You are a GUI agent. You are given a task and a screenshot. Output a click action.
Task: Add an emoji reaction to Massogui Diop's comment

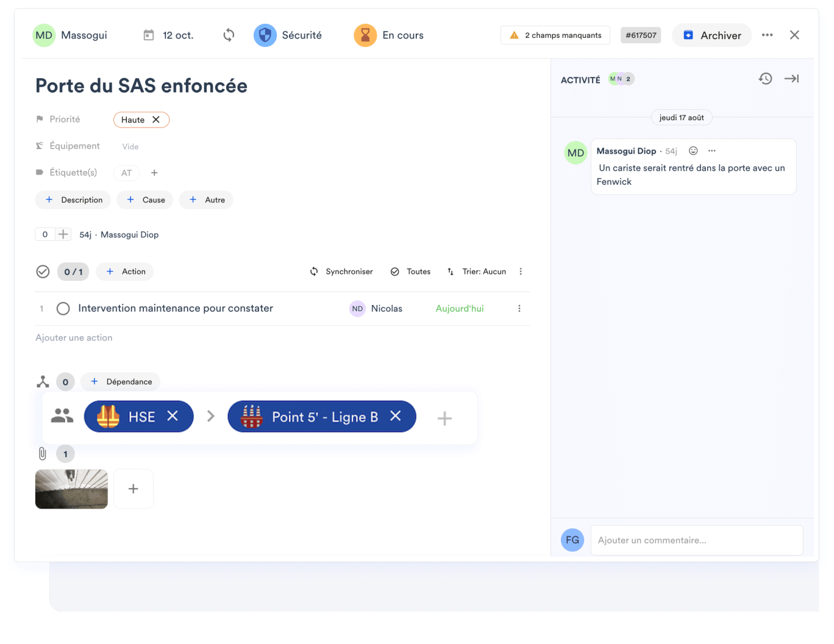[693, 151]
